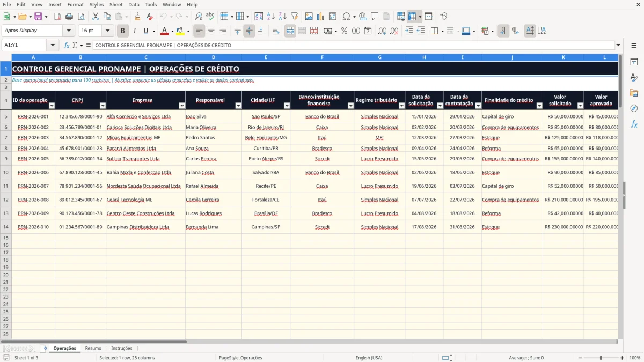Open filter dropdown for Cidade/UF column
The width and height of the screenshot is (644, 362).
pyautogui.click(x=286, y=106)
